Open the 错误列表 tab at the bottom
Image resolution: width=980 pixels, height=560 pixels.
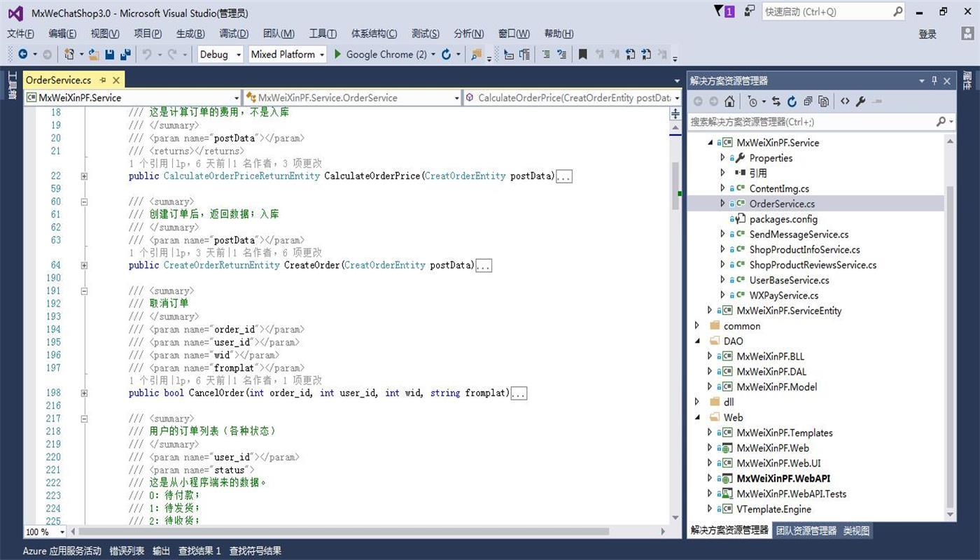(x=127, y=551)
